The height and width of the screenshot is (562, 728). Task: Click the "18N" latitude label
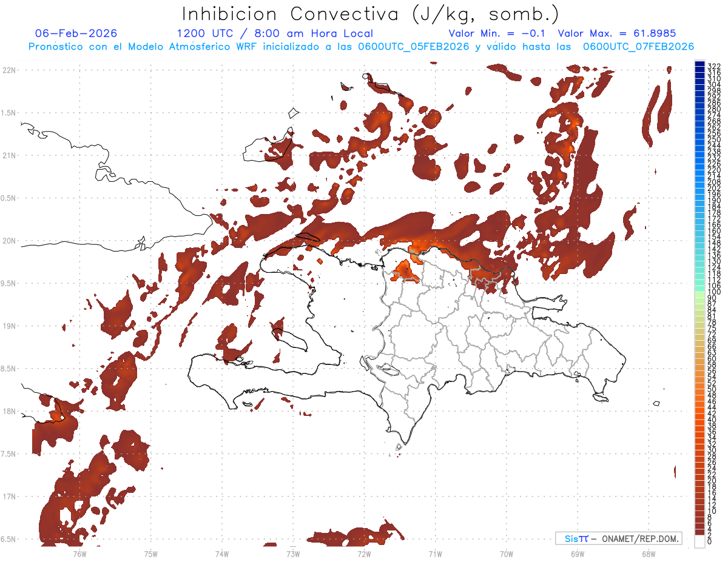point(8,411)
